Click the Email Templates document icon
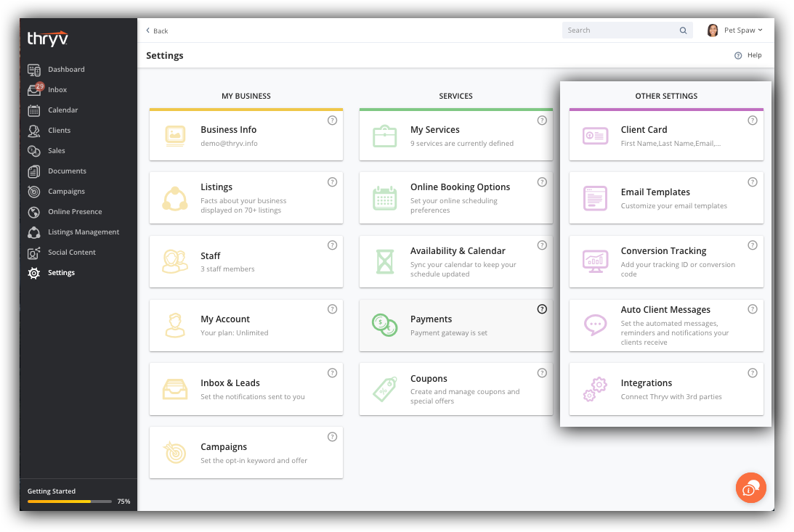 (596, 198)
